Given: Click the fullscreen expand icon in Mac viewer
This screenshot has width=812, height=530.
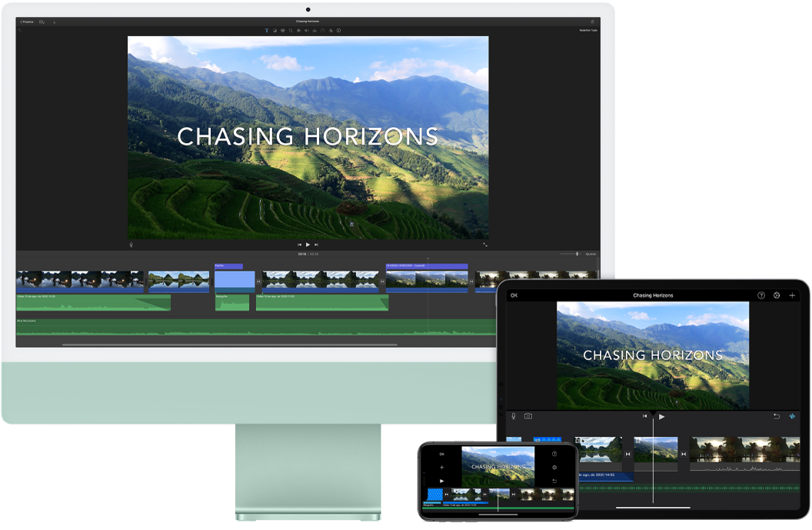Looking at the screenshot, I should click(485, 245).
